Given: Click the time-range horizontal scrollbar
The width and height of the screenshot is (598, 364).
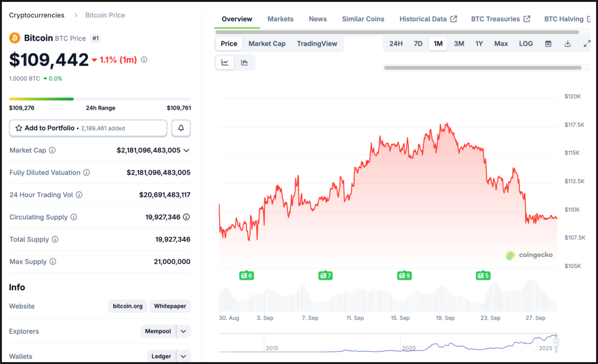Looking at the screenshot, I should click(x=482, y=67).
